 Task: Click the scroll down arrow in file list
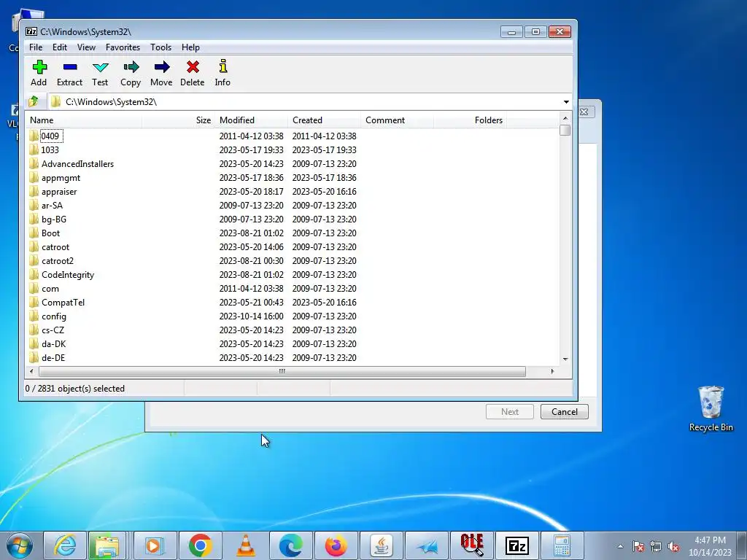565,359
